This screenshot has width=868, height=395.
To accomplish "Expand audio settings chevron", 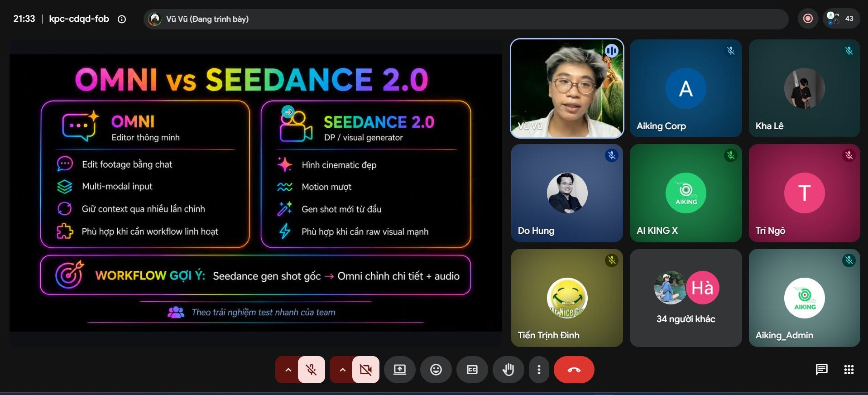I will (288, 370).
